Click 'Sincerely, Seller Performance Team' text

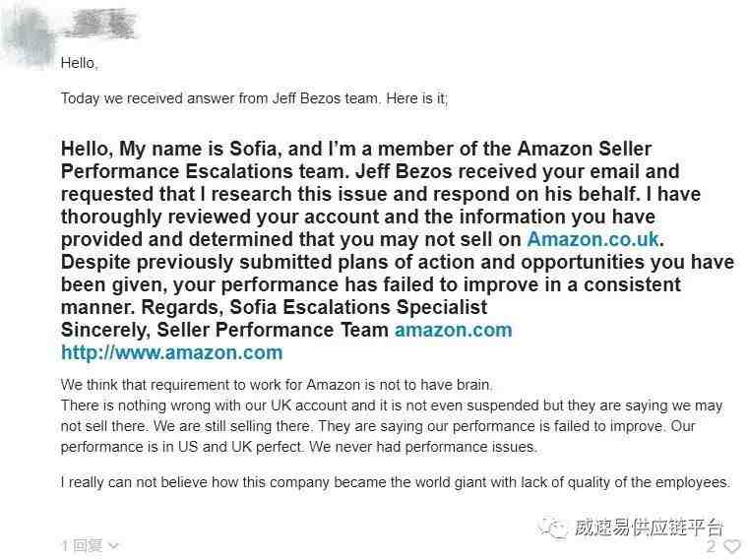coord(224,330)
